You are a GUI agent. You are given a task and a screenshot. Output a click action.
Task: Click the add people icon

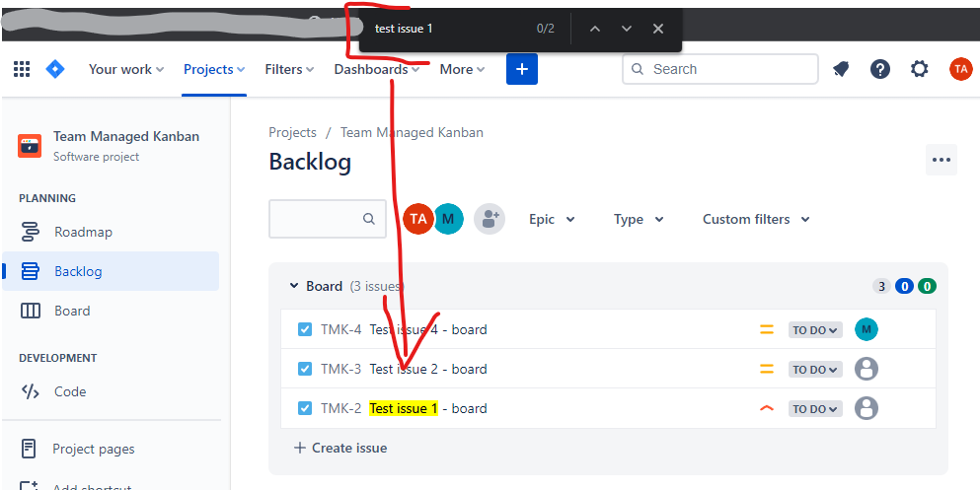coord(490,219)
